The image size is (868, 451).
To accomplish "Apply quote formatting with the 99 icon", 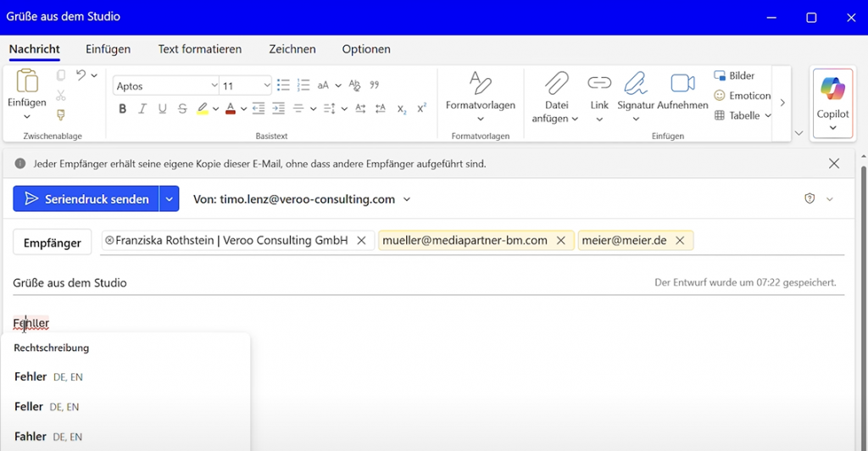I will (375, 86).
